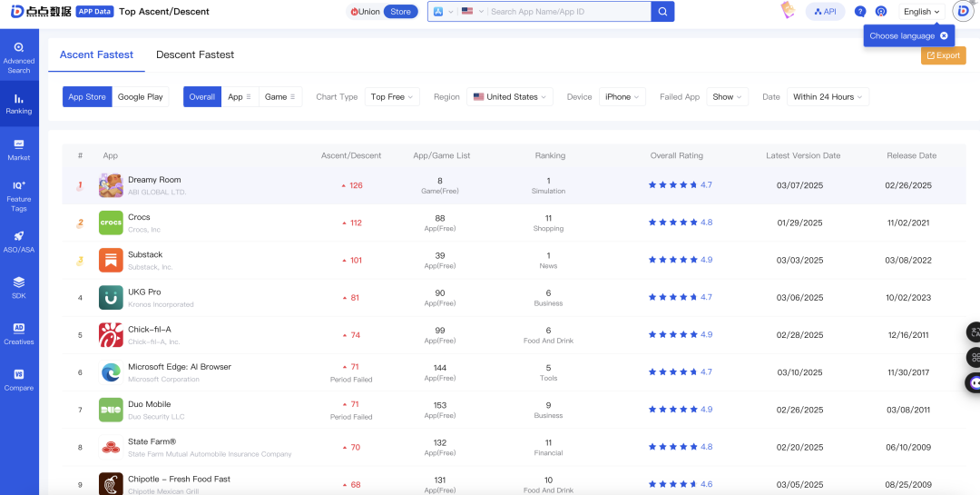Screen dimensions: 980x495
Task: Open the State Farm app icon
Action: 111,448
